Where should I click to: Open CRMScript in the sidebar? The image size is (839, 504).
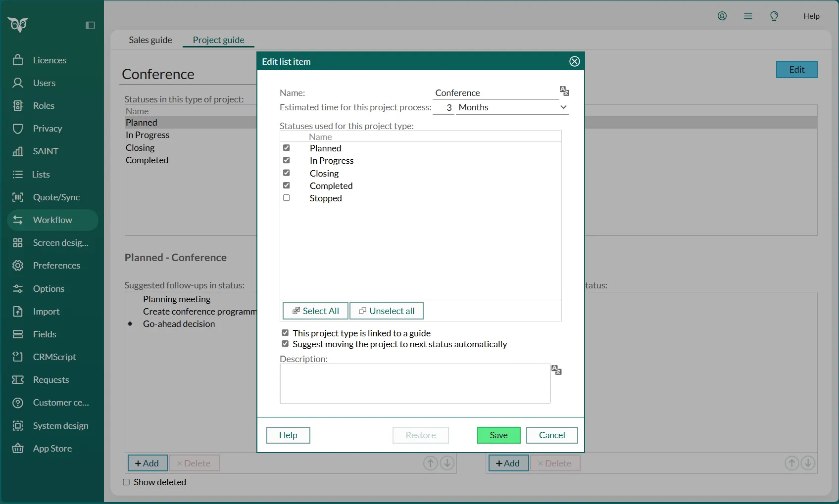54,357
